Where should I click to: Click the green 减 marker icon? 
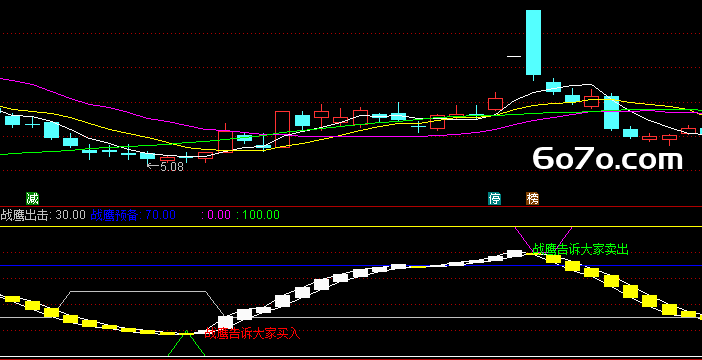tap(32, 198)
